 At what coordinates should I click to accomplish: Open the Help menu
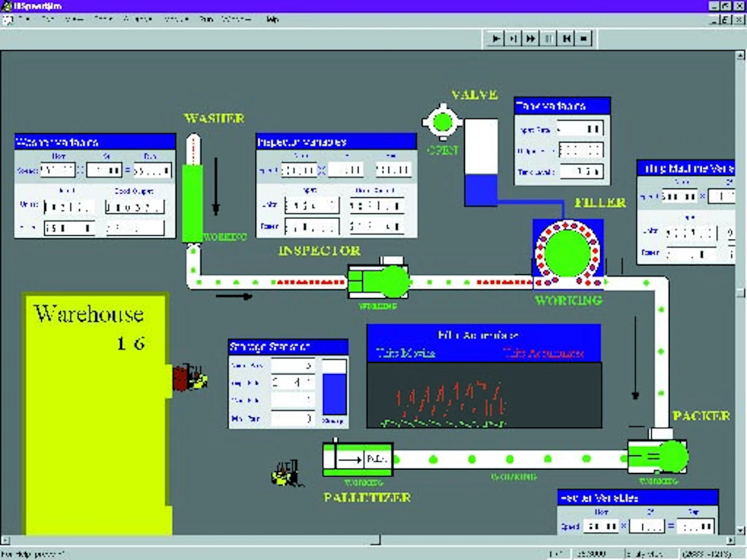pos(272,20)
